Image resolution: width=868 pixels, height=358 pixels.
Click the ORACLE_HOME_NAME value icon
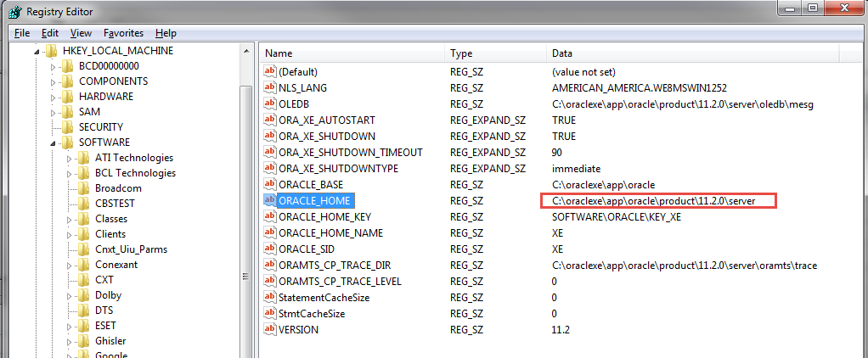[x=269, y=232]
